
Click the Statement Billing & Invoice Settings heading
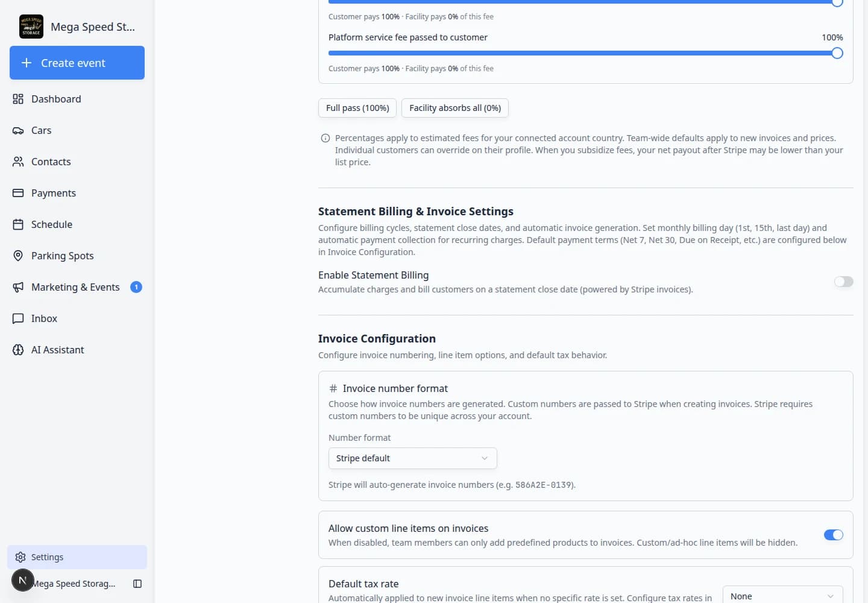click(416, 212)
